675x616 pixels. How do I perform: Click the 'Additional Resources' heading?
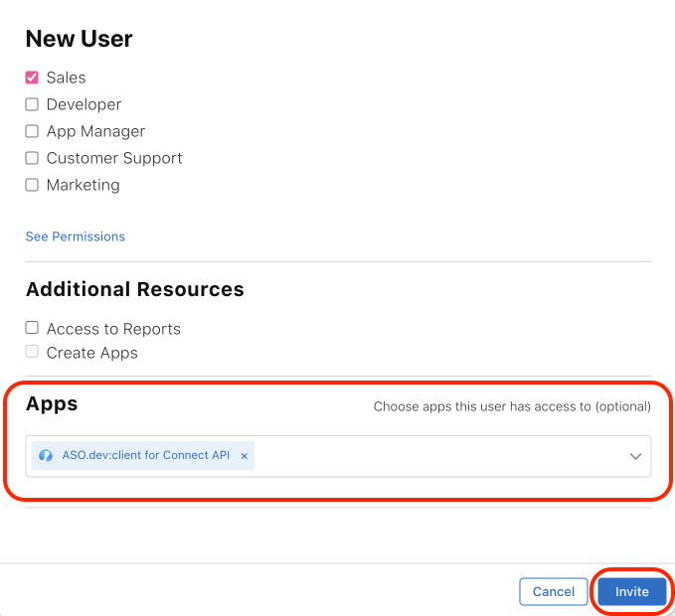coord(135,289)
